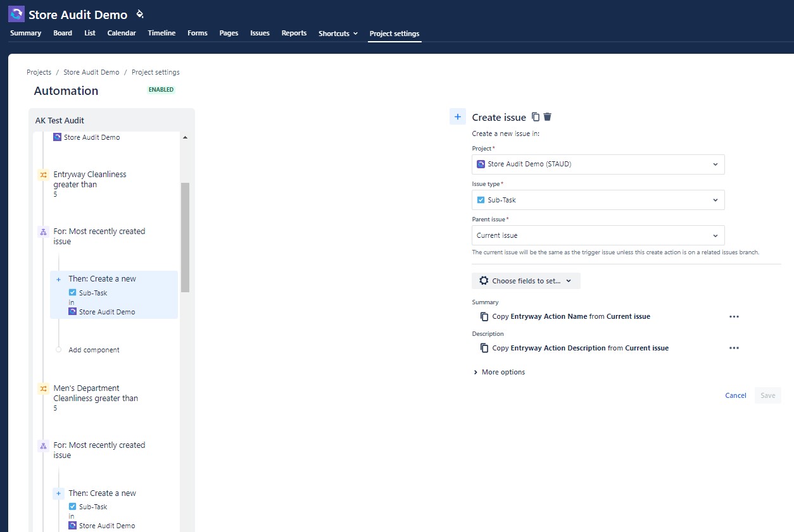Open the Parent issue dropdown set to Current issue
This screenshot has width=794, height=532.
coord(598,235)
